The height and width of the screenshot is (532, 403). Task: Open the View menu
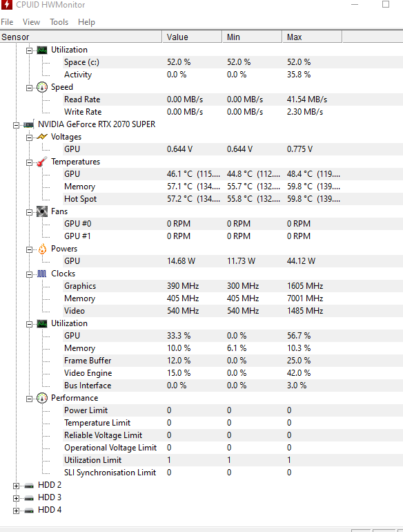coord(31,22)
